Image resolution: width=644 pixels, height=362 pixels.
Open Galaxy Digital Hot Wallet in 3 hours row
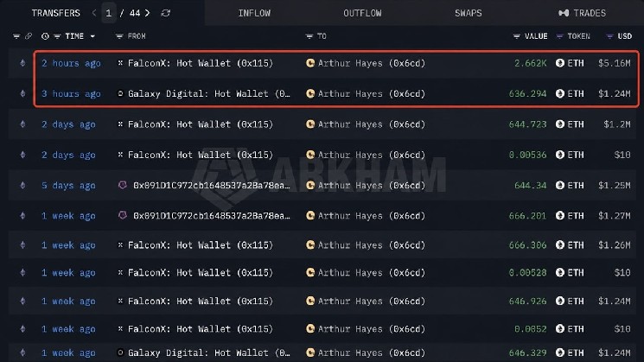tap(208, 93)
